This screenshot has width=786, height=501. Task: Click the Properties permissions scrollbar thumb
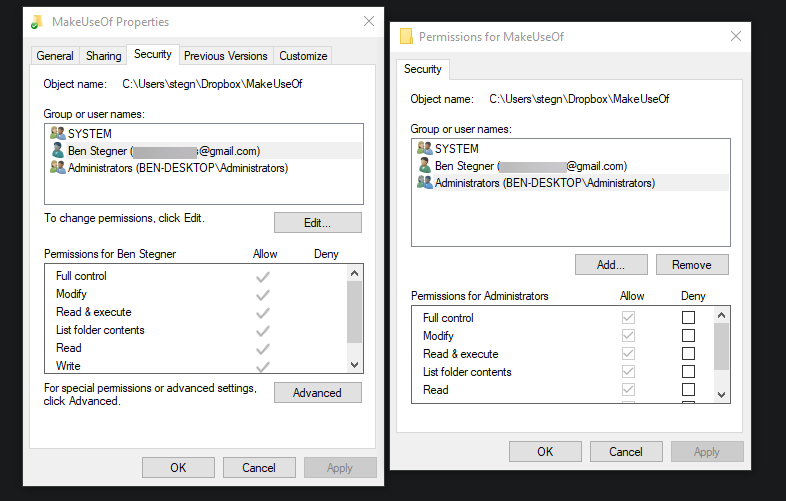[354, 311]
